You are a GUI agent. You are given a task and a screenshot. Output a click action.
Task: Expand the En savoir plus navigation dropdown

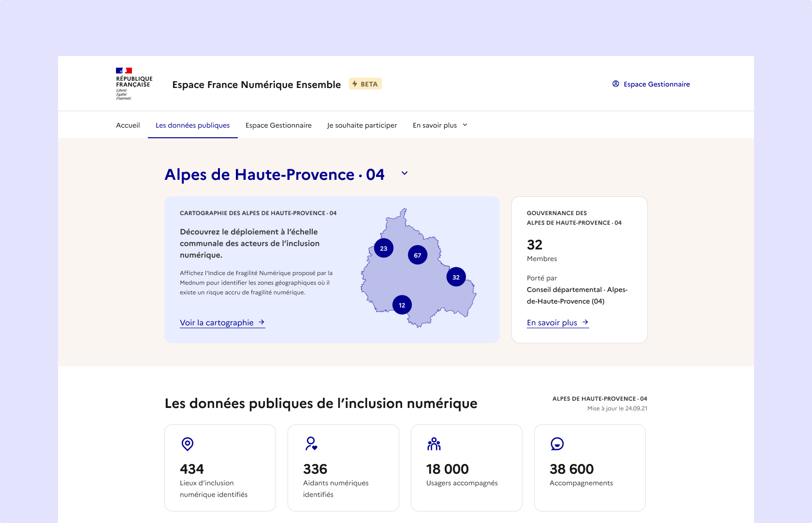click(440, 125)
